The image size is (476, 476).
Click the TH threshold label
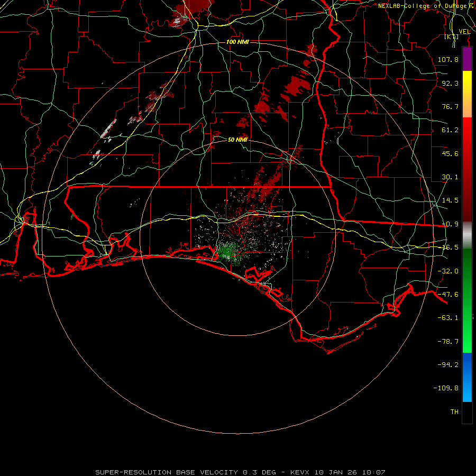[x=454, y=412]
